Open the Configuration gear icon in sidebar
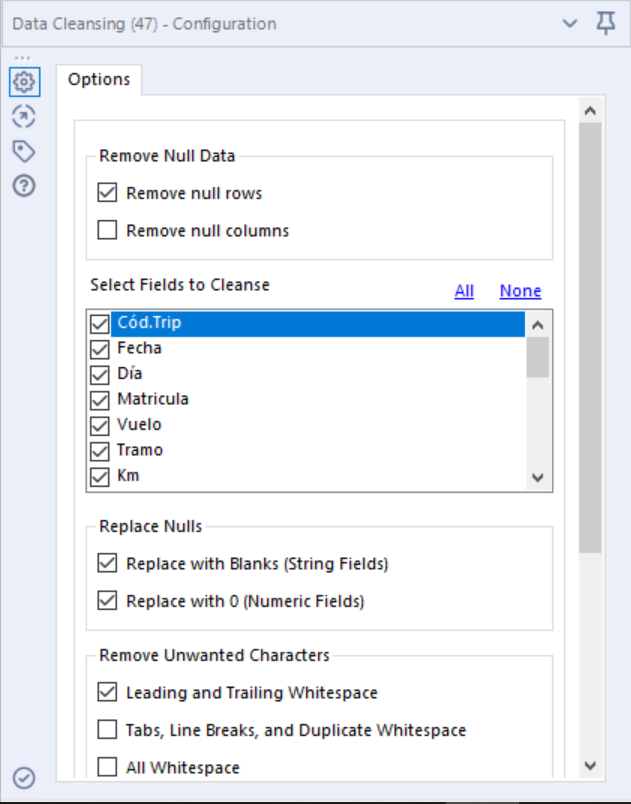This screenshot has height=804, width=631. pos(24,82)
